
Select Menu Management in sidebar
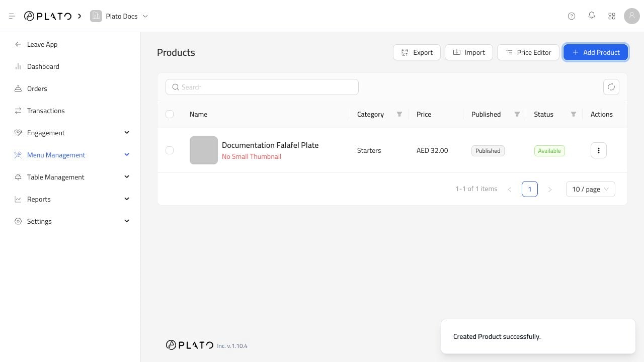coord(56,155)
